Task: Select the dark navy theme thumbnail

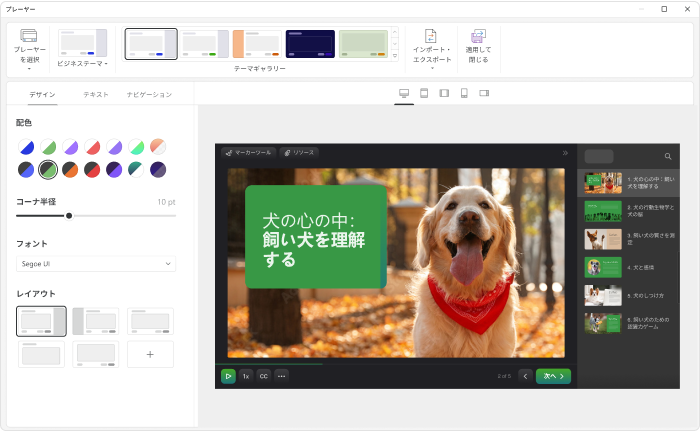Action: pos(310,44)
